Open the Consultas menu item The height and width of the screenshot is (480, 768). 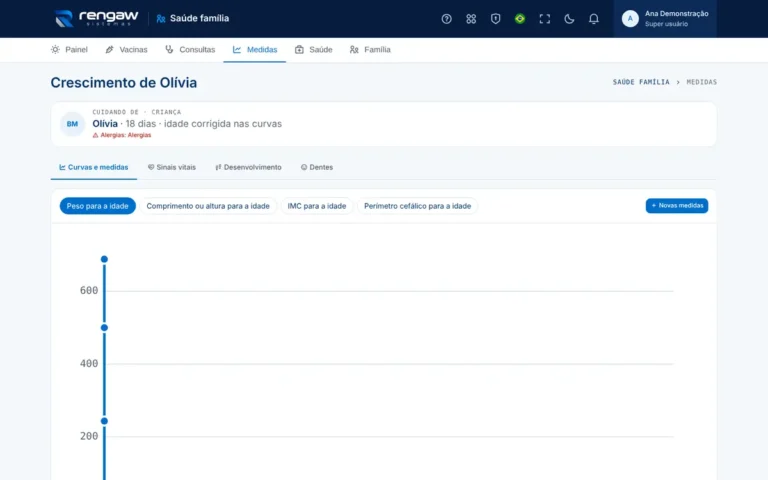pyautogui.click(x=190, y=49)
